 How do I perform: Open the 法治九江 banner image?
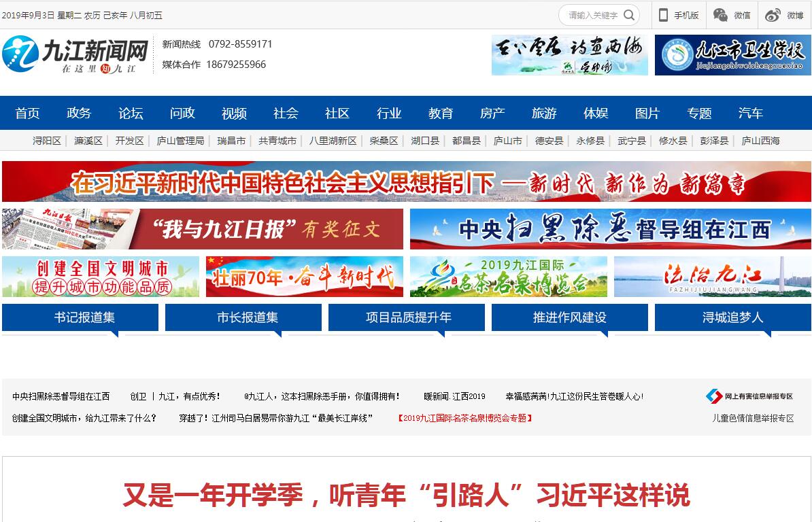[x=712, y=277]
